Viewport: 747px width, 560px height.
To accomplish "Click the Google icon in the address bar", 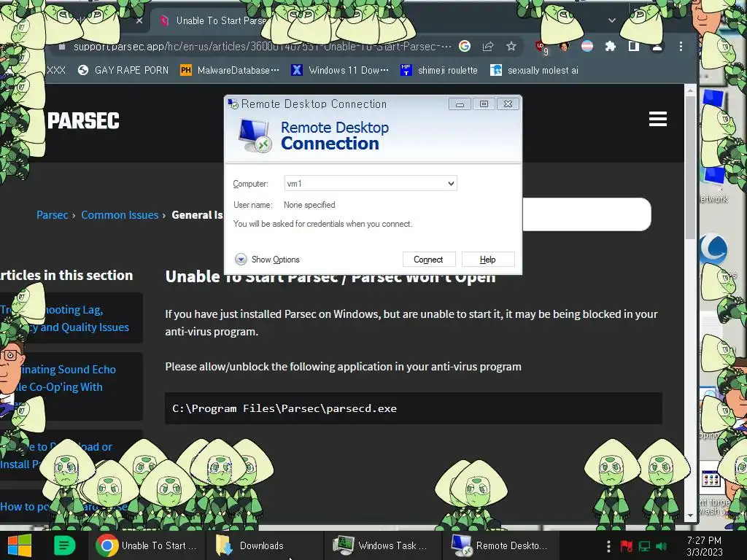I will point(465,46).
